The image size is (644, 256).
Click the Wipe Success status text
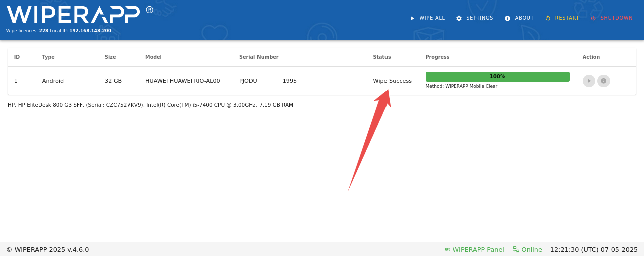392,81
